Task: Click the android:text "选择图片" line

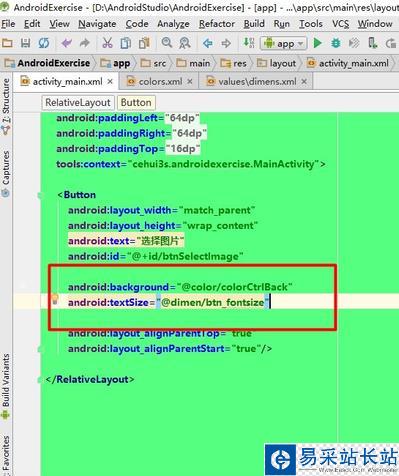Action: tap(126, 241)
